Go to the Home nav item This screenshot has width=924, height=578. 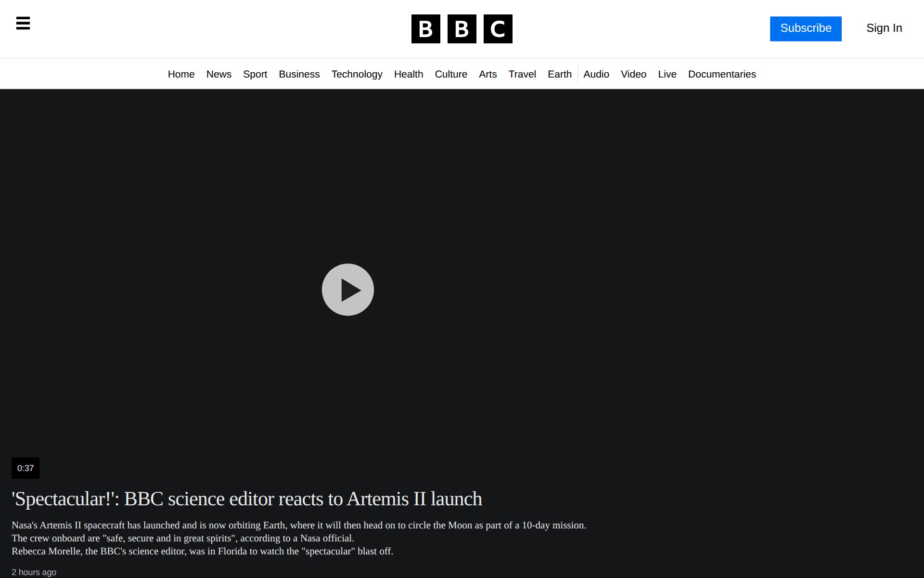181,74
